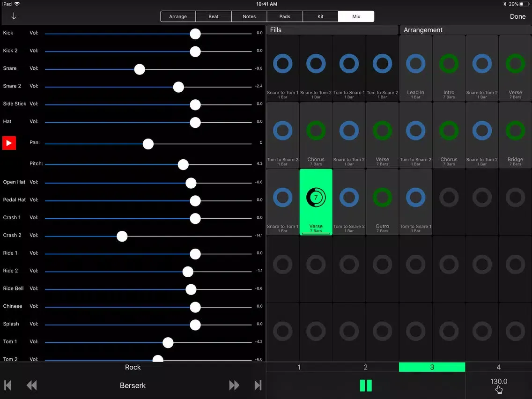Switch to arrangement page 1

tap(299, 367)
